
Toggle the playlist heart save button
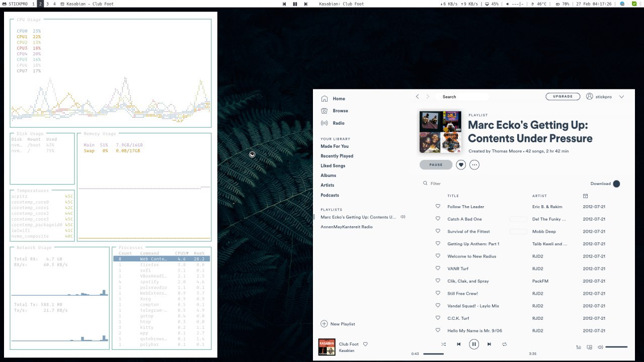pyautogui.click(x=461, y=164)
